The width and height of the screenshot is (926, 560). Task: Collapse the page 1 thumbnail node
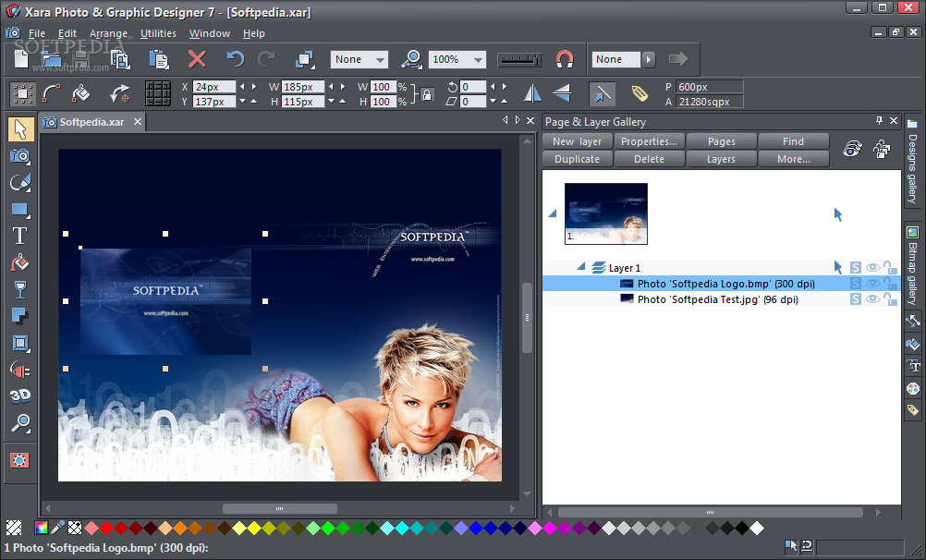553,213
